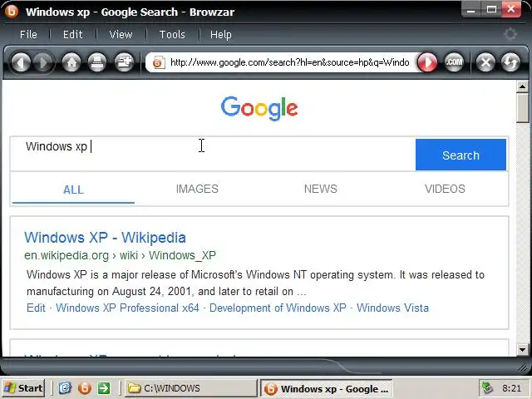Click the red Go arrow beside the address bar

(427, 63)
